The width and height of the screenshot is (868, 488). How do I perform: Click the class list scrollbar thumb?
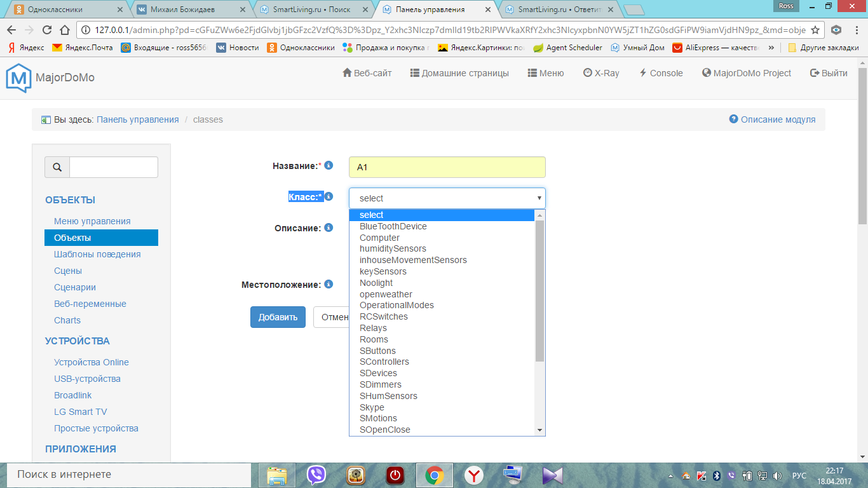(x=540, y=291)
